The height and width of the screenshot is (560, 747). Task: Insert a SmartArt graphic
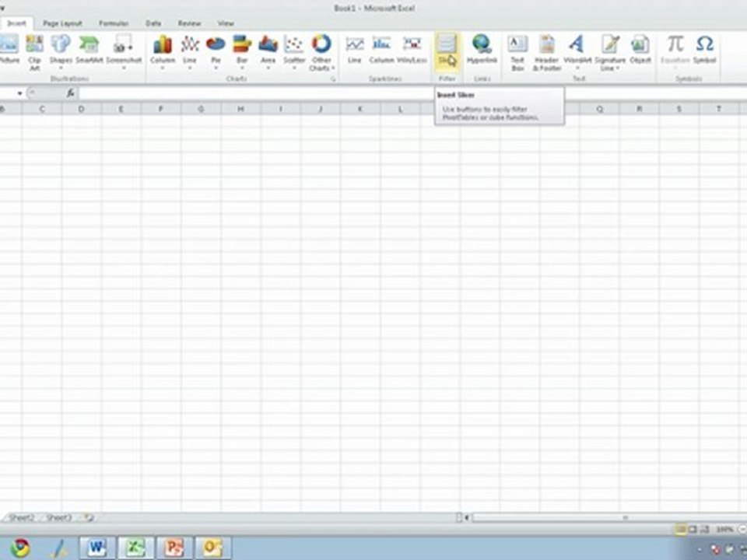click(x=89, y=50)
